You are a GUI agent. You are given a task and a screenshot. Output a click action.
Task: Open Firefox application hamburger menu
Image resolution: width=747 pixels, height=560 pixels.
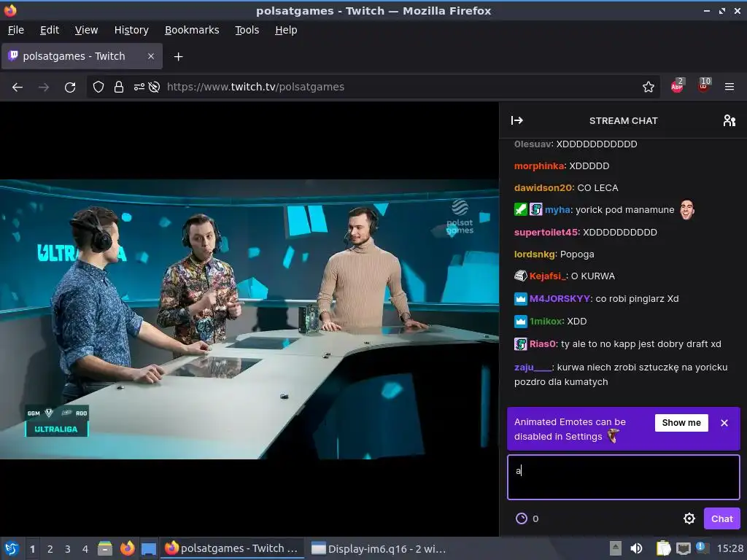pyautogui.click(x=729, y=87)
